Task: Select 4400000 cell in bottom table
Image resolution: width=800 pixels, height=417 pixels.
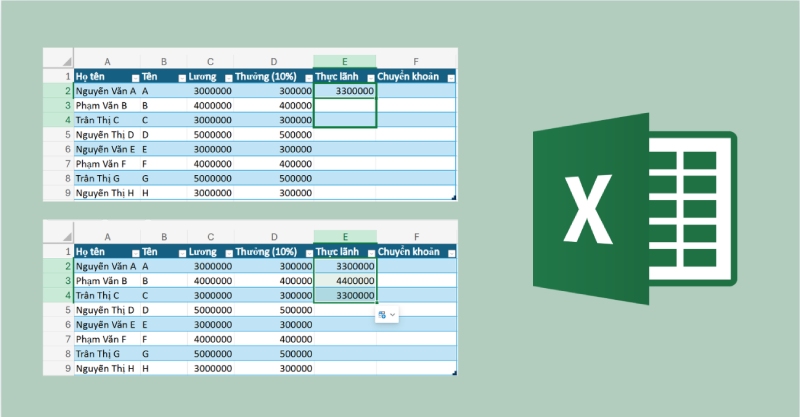Action: coord(345,281)
